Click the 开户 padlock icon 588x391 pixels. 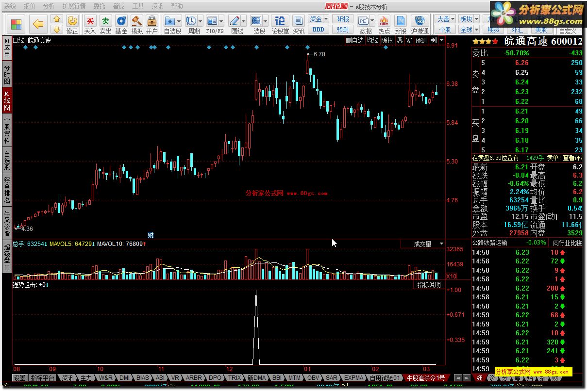tap(152, 21)
